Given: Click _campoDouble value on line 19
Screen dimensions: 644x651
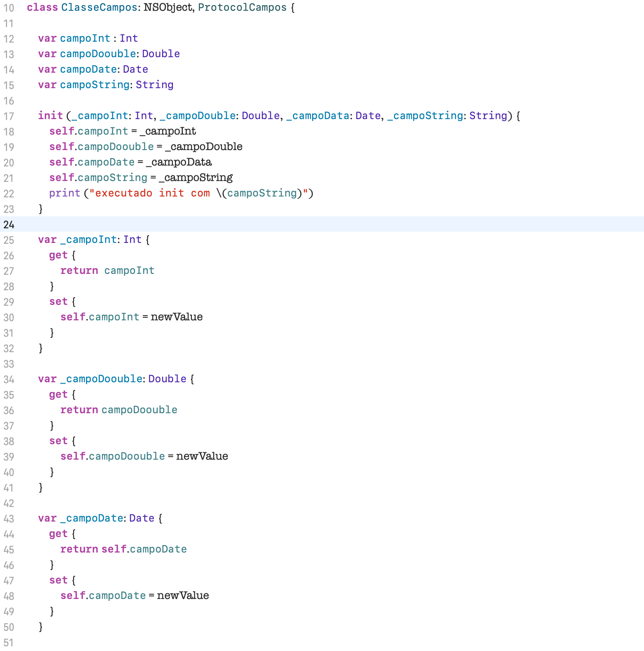Looking at the screenshot, I should 204,147.
